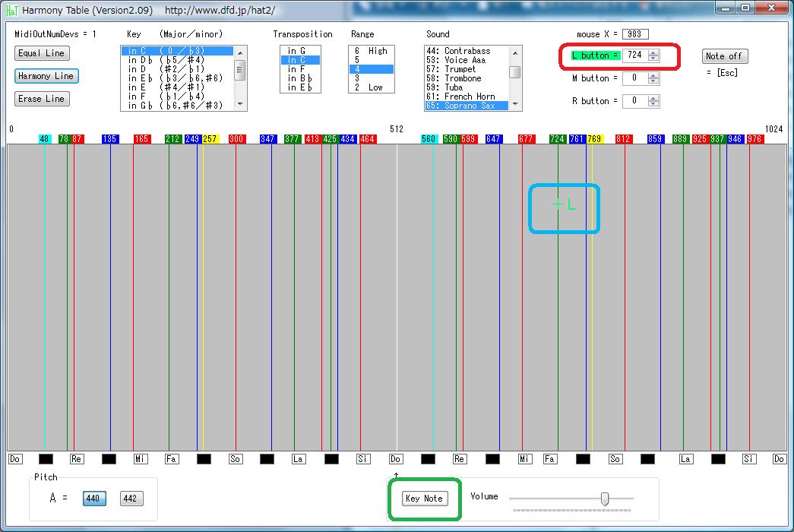Click the blue 859 line marker
This screenshot has height=532, width=794.
(655, 139)
